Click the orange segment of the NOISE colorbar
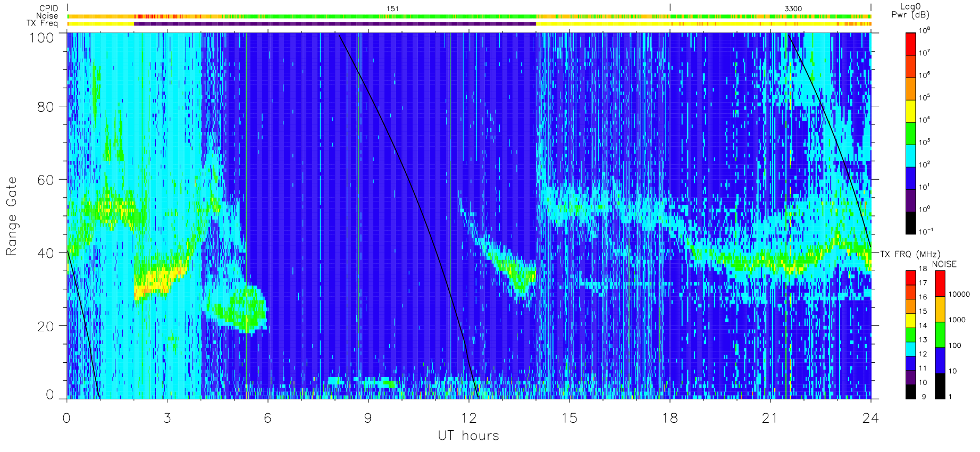The width and height of the screenshot is (980, 452). tap(940, 309)
